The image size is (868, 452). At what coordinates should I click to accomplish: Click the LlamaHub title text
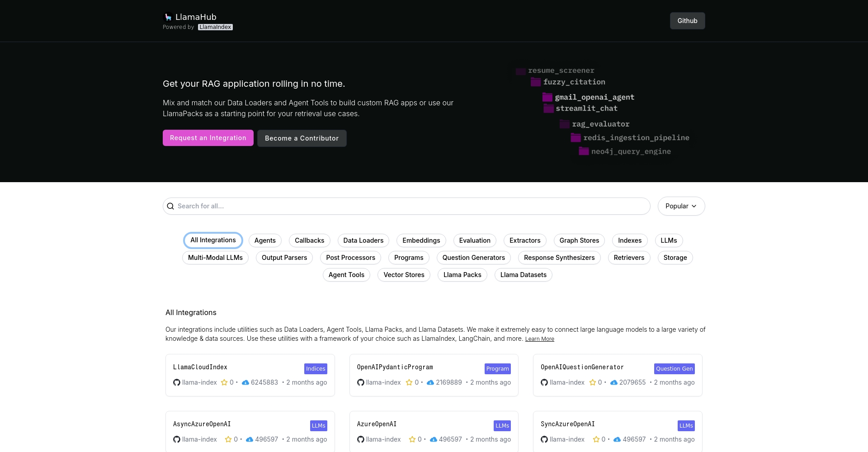point(196,17)
